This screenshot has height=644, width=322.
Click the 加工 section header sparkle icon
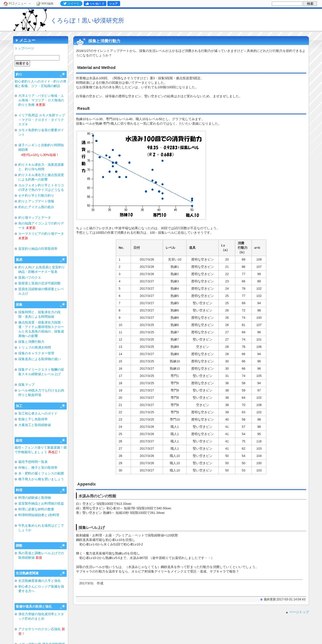[63, 406]
